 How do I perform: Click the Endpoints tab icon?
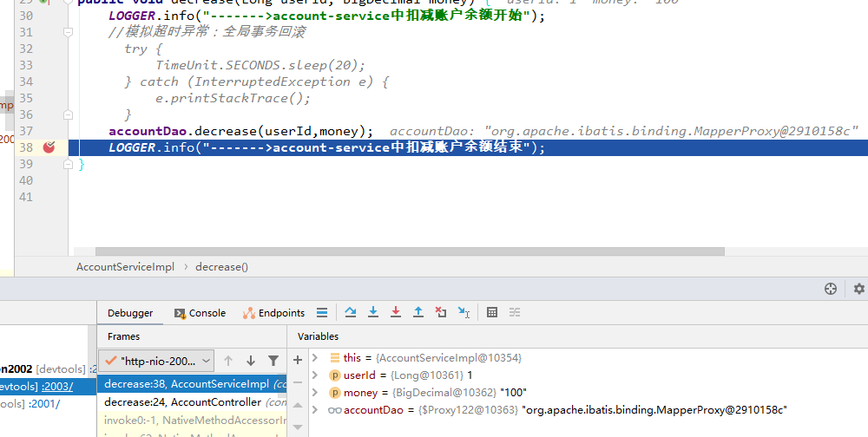tap(248, 313)
